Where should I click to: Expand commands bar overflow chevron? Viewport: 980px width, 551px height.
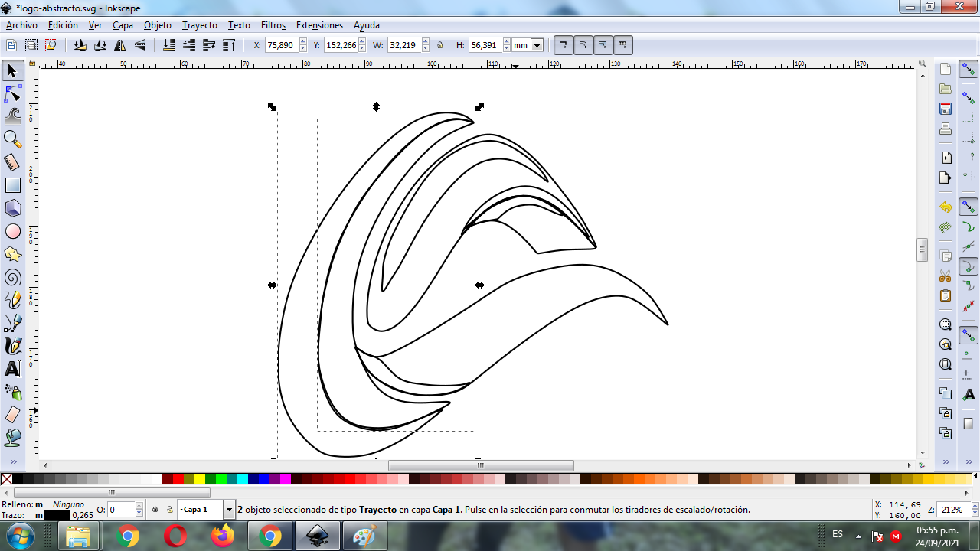(x=946, y=462)
